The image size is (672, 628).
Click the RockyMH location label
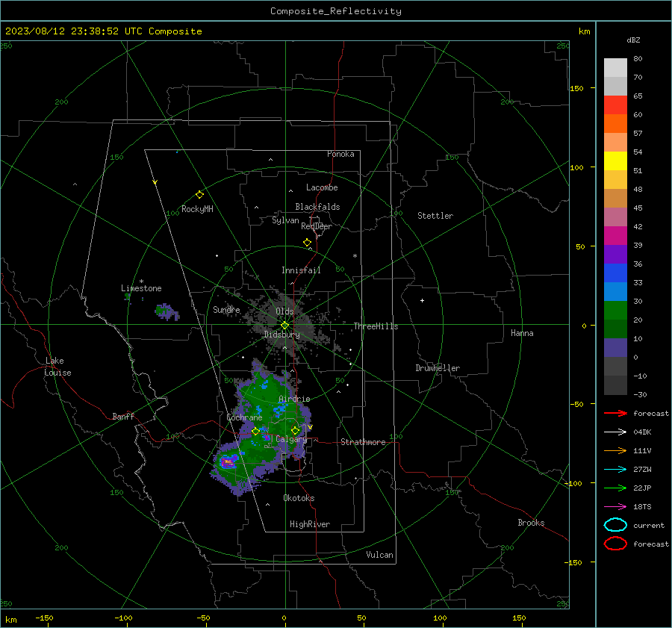(x=197, y=209)
